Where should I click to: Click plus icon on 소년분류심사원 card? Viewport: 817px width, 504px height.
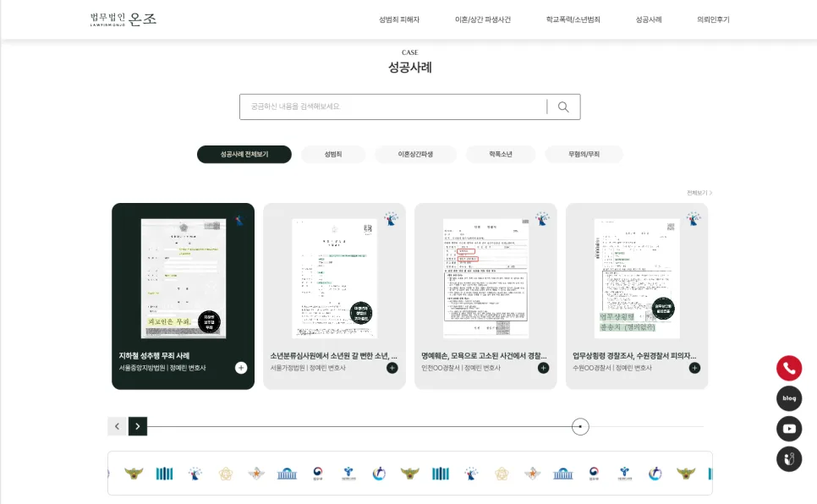point(392,368)
